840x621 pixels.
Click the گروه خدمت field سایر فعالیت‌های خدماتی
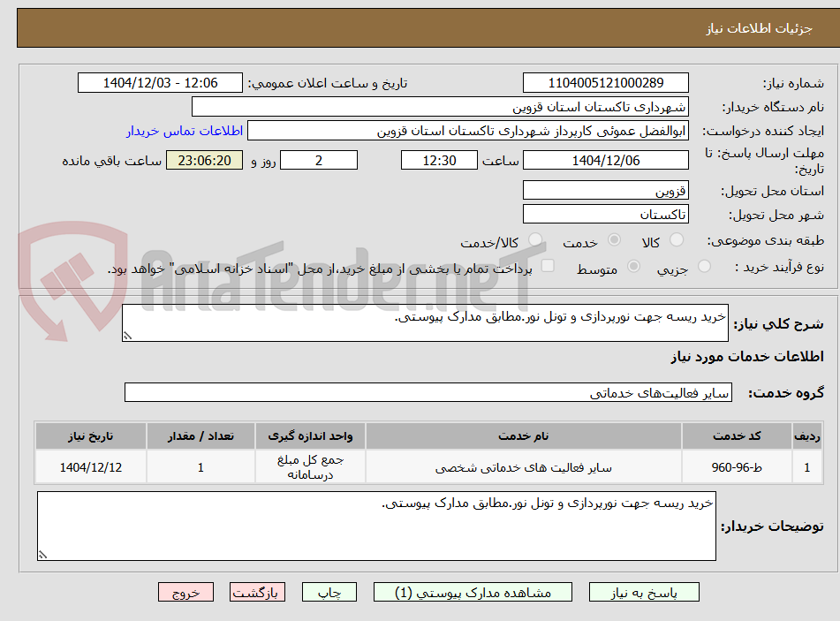click(428, 392)
